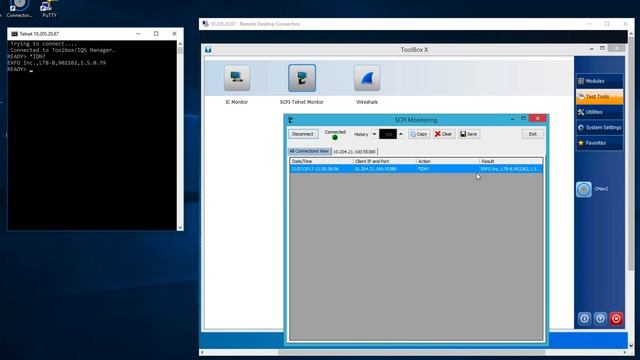Click the red exit button in ToolBox X

pyautogui.click(x=616, y=318)
